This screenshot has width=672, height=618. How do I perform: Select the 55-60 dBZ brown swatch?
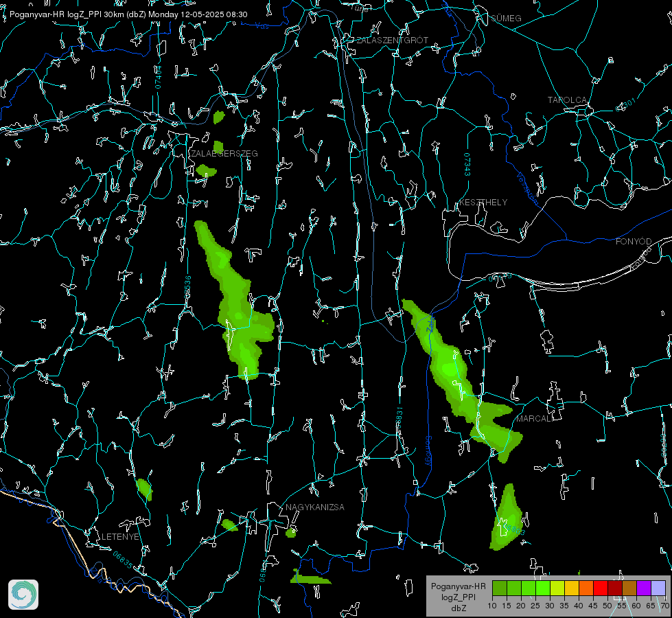[x=629, y=588]
